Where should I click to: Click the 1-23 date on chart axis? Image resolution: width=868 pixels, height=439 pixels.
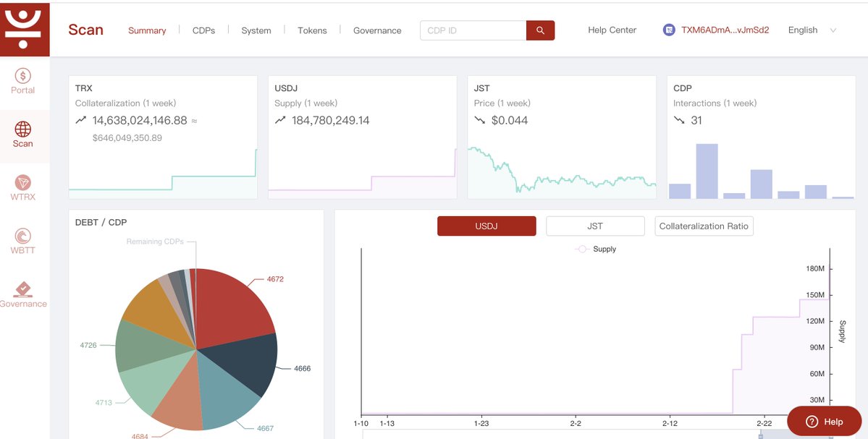tap(481, 423)
